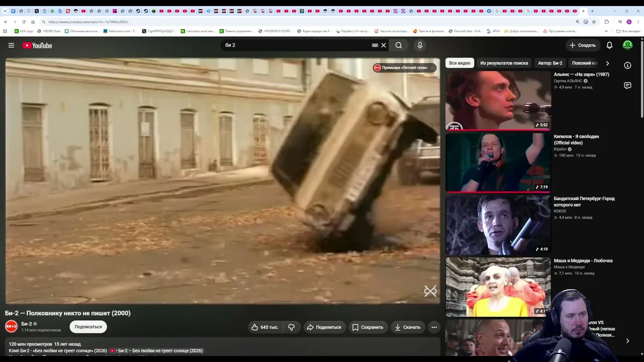Open the Би-2 channel name link
644x362 pixels.
(x=27, y=324)
